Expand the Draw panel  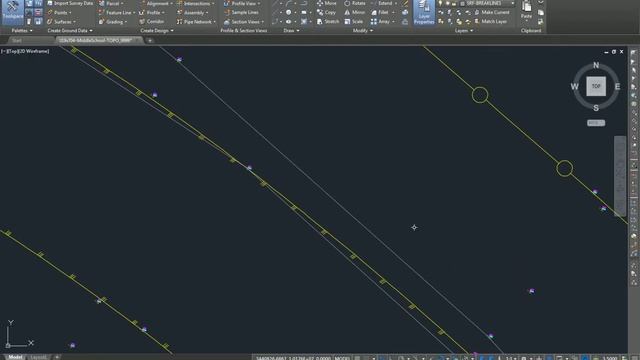[x=291, y=31]
